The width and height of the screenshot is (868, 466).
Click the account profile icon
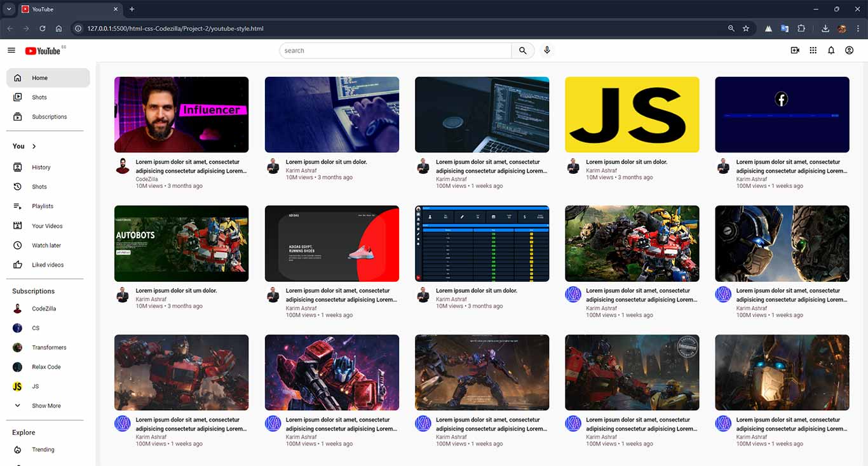point(849,51)
